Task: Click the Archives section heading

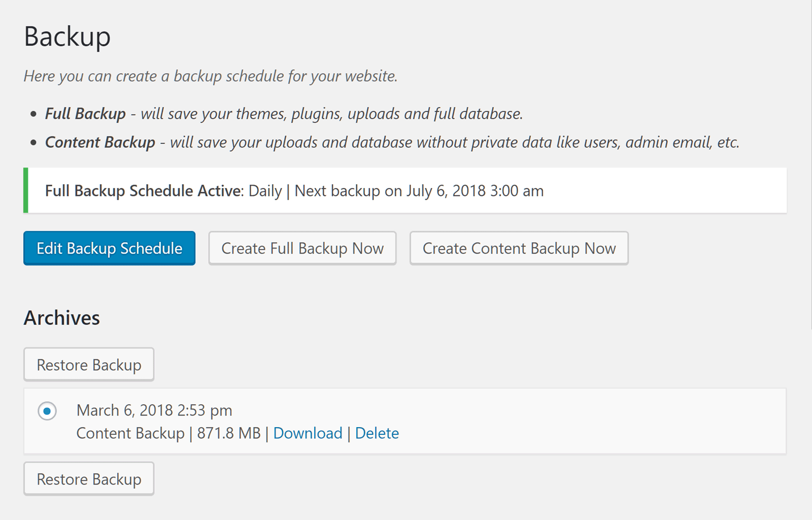Action: 62,318
